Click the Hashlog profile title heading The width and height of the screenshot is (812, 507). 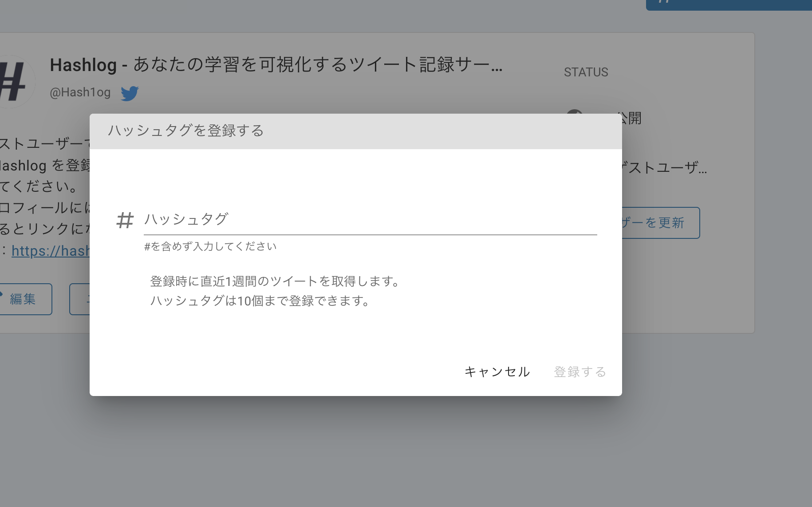click(276, 65)
